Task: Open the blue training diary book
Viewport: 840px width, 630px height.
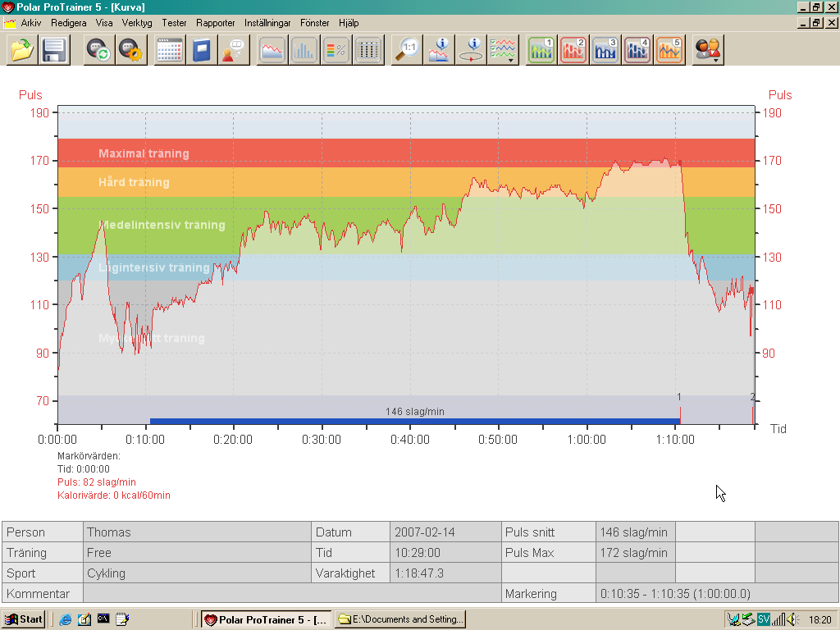Action: [202, 50]
